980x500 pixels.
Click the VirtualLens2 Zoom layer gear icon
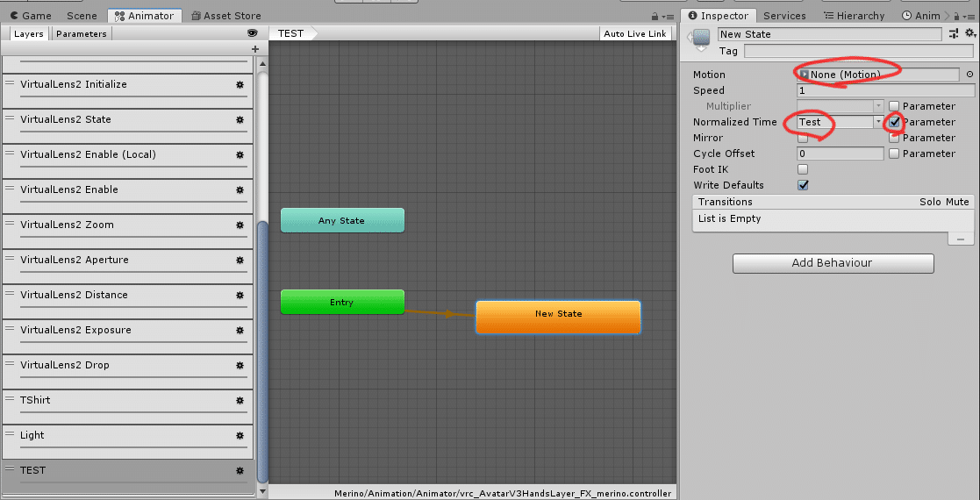(x=240, y=225)
